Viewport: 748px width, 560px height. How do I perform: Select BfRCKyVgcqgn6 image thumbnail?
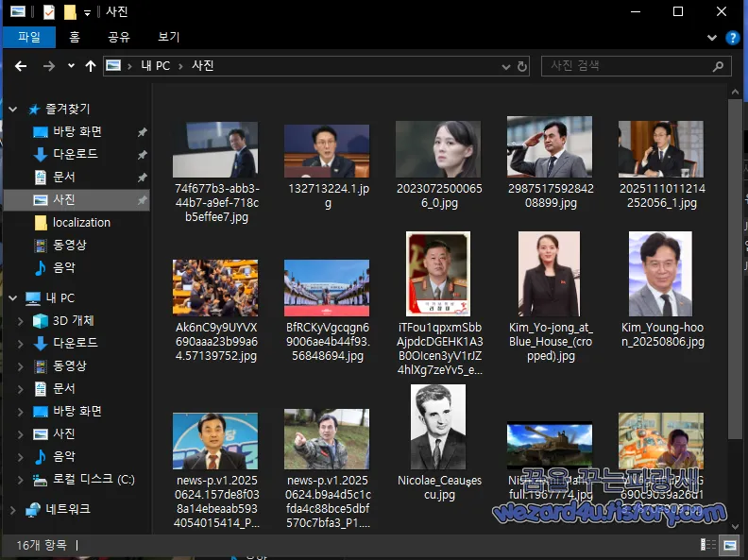pos(326,288)
